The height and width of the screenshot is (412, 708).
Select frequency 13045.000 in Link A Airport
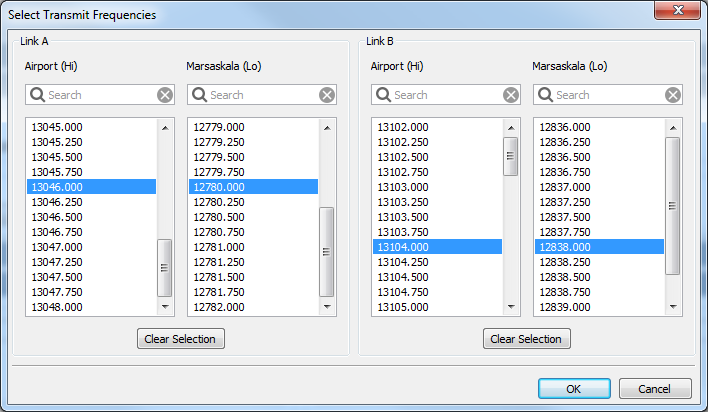[x=92, y=127]
